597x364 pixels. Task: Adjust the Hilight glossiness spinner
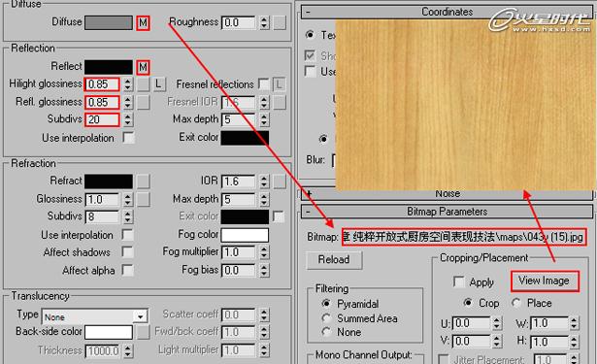[x=128, y=84]
